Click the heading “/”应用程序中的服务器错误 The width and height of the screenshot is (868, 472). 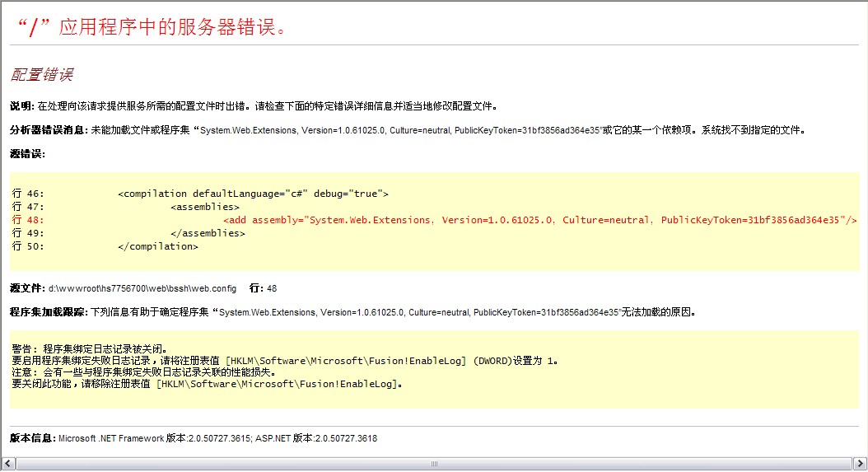[x=152, y=27]
